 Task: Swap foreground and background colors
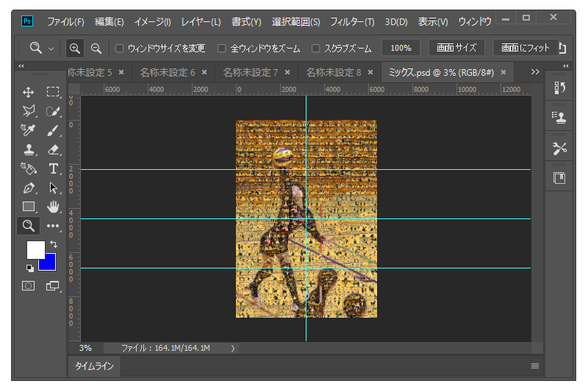click(54, 244)
